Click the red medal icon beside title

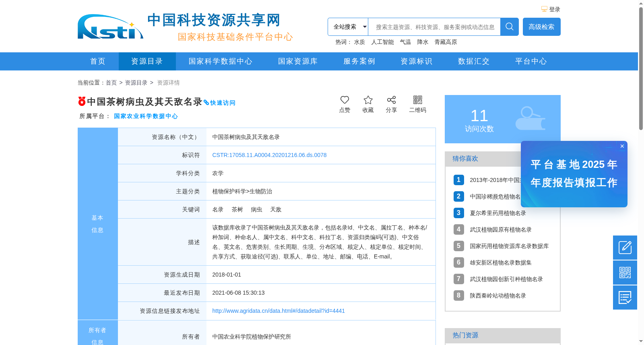pyautogui.click(x=82, y=101)
